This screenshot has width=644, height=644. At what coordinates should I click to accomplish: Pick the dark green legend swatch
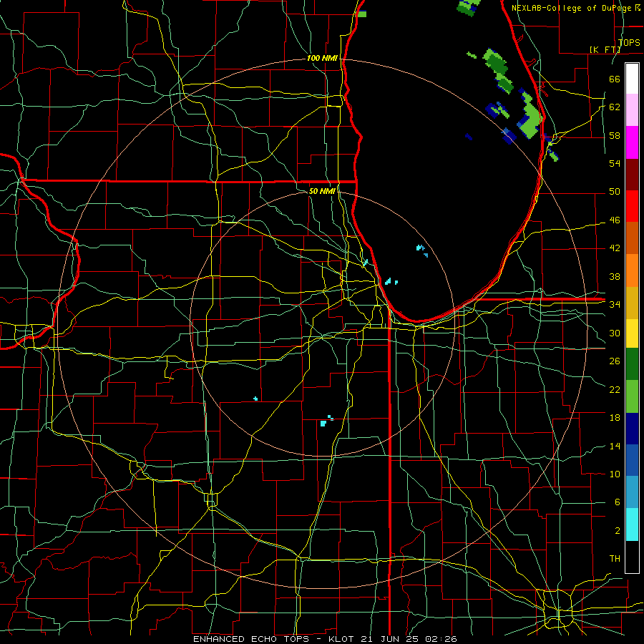click(632, 364)
